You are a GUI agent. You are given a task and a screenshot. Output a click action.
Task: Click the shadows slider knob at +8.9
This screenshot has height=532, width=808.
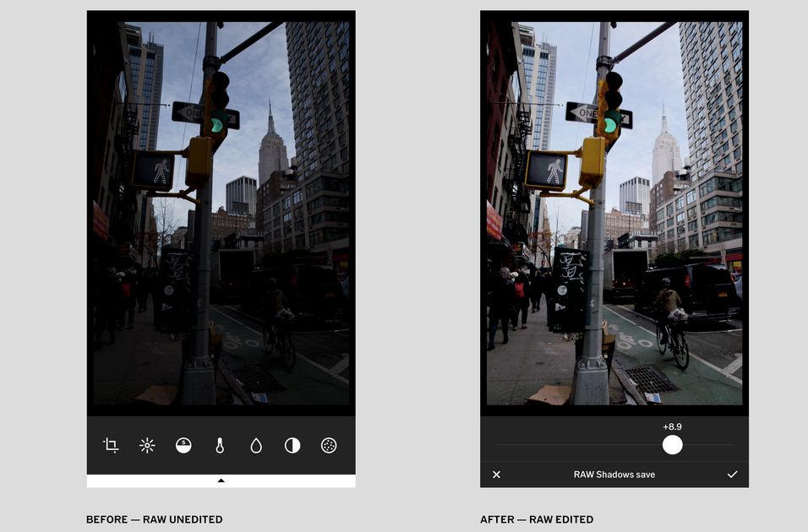(673, 444)
